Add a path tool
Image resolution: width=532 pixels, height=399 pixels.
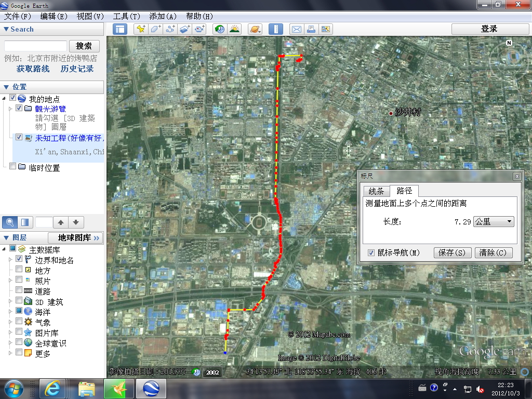[170, 29]
